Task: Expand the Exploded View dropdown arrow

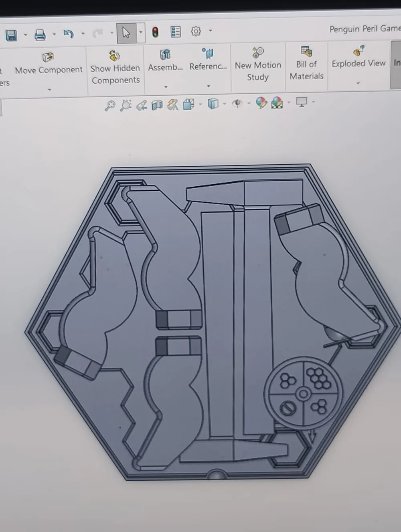Action: pos(358,83)
